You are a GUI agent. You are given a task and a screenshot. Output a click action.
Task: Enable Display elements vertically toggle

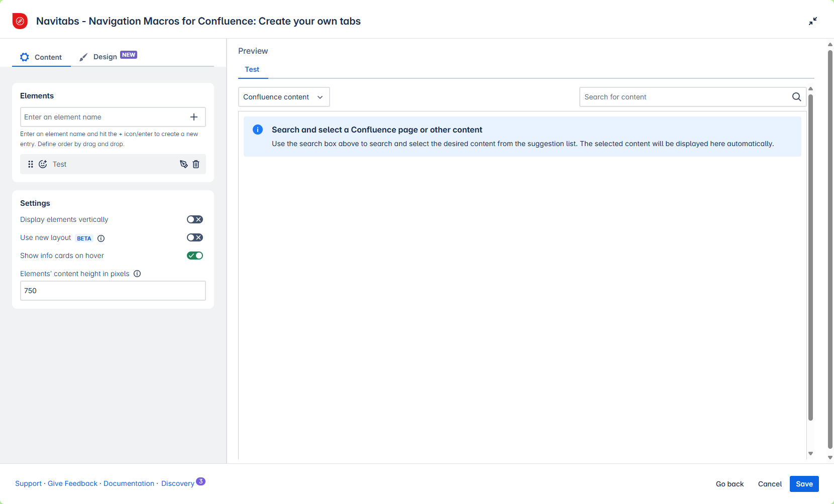[195, 219]
